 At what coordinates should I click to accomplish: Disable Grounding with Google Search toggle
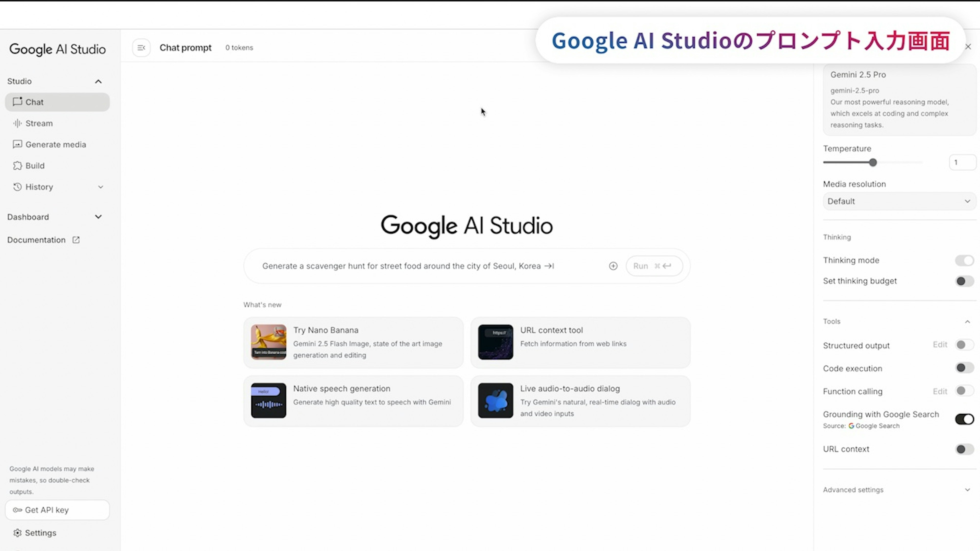[964, 419]
